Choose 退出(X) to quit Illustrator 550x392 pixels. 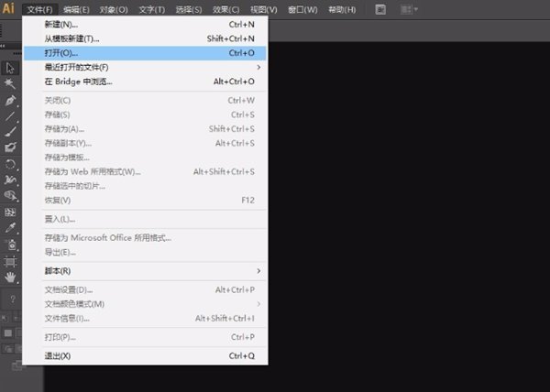tap(145, 356)
